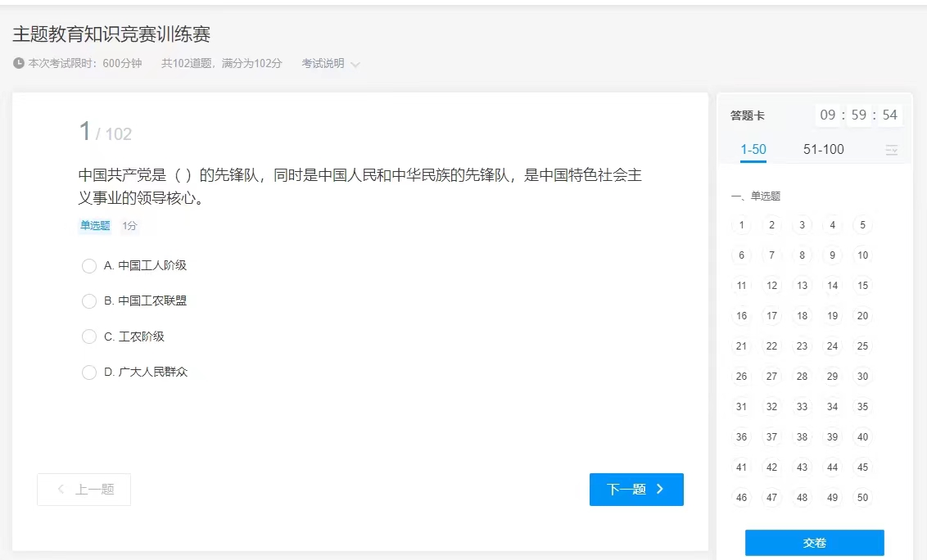The height and width of the screenshot is (560, 927).
Task: Select question 48 number circle
Action: click(802, 497)
